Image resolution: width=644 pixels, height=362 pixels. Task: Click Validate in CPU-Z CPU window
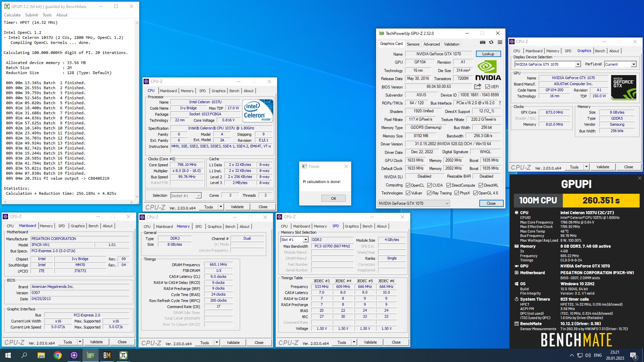click(x=237, y=207)
